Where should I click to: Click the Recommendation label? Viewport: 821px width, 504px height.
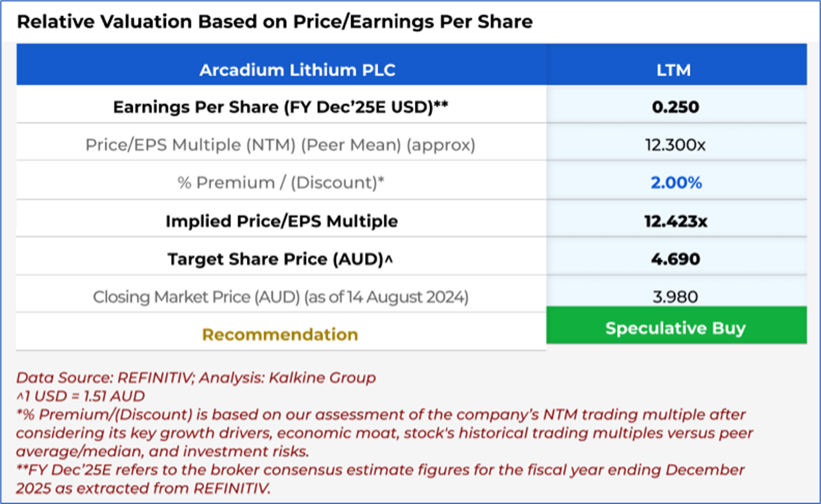[280, 334]
